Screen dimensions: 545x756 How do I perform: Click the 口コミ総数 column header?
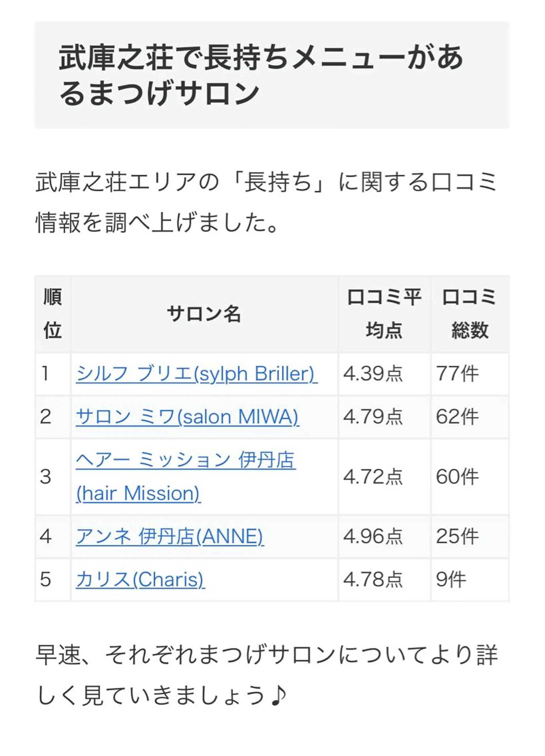(x=470, y=314)
